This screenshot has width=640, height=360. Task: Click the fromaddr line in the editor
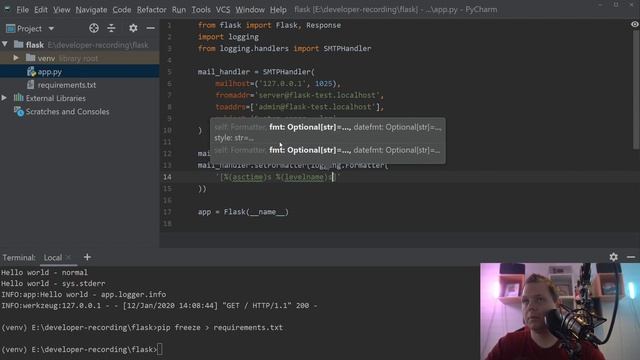[x=300, y=95]
